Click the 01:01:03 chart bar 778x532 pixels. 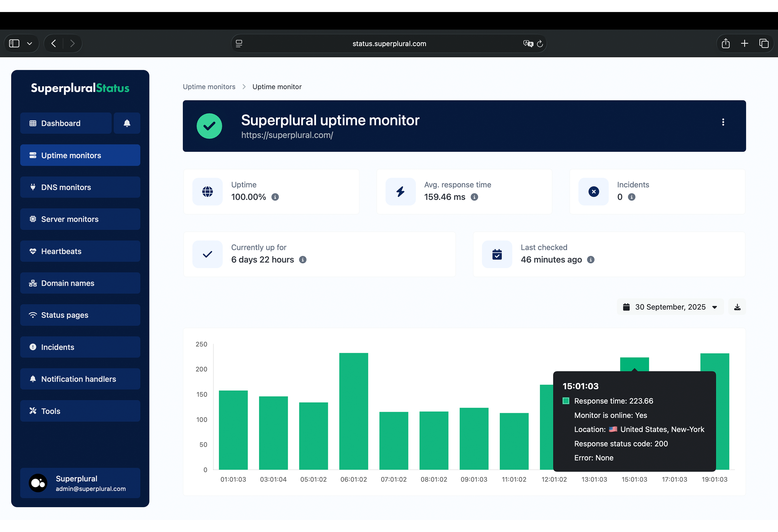[x=233, y=430]
